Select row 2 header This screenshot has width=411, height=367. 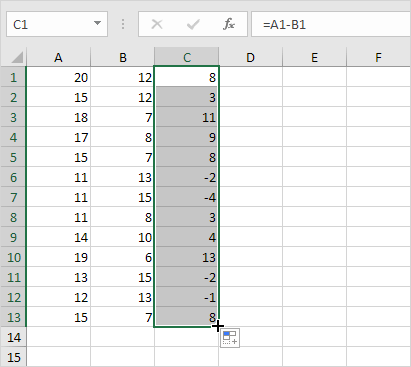(x=13, y=97)
